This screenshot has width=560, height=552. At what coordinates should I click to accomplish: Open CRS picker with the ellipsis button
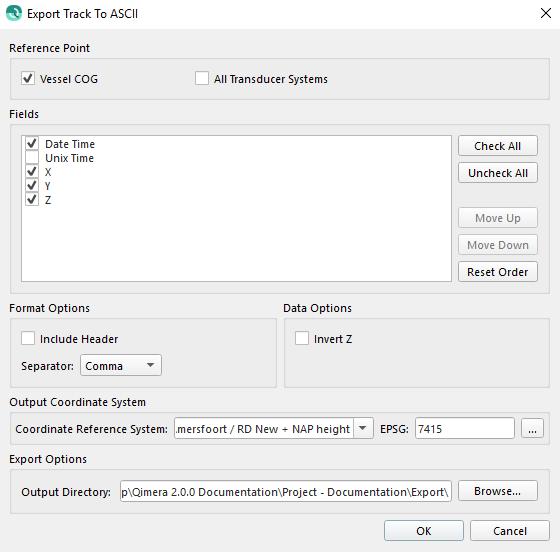[532, 428]
